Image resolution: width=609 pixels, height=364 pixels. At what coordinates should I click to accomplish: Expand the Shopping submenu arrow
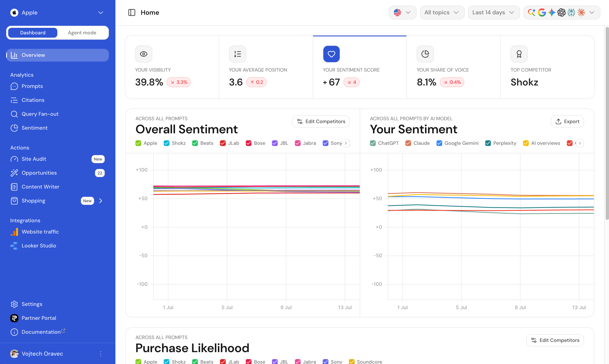tap(101, 201)
